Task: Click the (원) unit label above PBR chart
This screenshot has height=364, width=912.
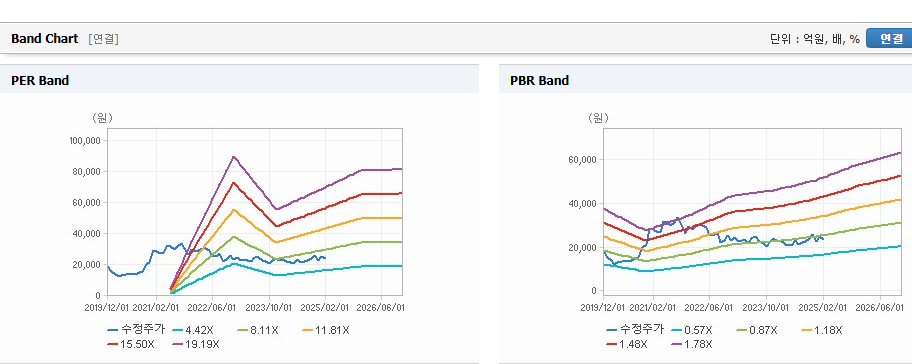Action: click(598, 118)
